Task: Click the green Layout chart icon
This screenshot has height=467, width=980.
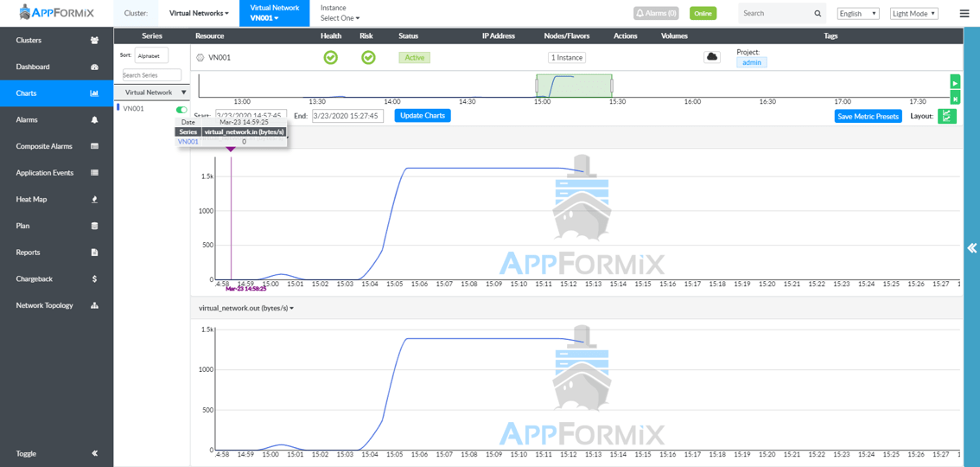Action: coord(947,116)
